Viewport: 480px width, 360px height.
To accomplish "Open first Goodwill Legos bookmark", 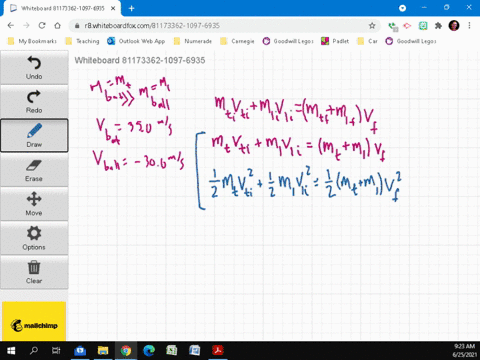I will pyautogui.click(x=288, y=41).
